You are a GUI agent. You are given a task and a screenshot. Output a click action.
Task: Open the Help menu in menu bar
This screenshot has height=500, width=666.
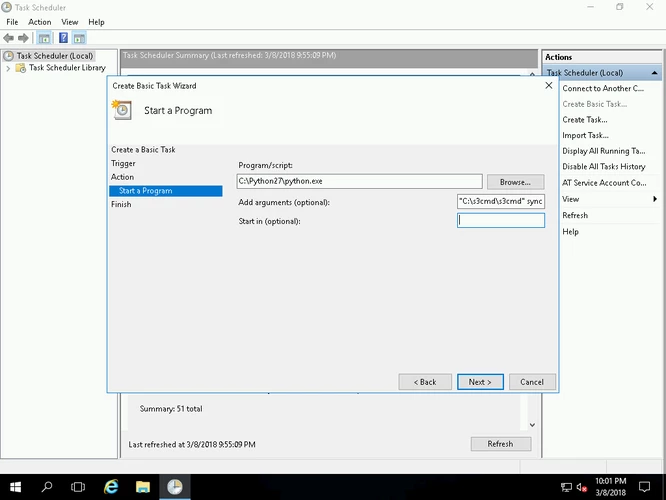click(96, 22)
